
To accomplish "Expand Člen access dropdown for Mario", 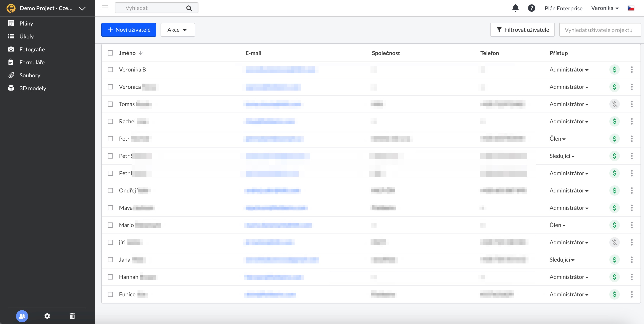I will [x=557, y=225].
